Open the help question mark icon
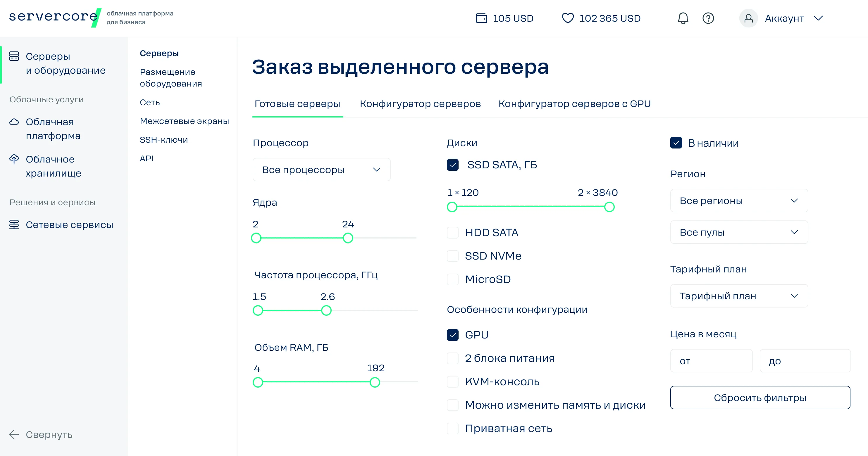The width and height of the screenshot is (868, 456). [708, 18]
